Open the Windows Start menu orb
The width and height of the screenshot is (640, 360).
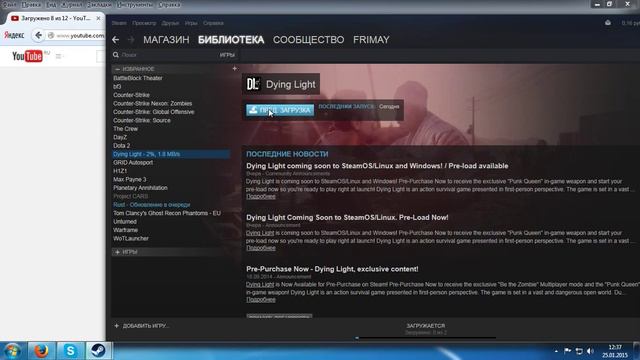click(x=12, y=351)
